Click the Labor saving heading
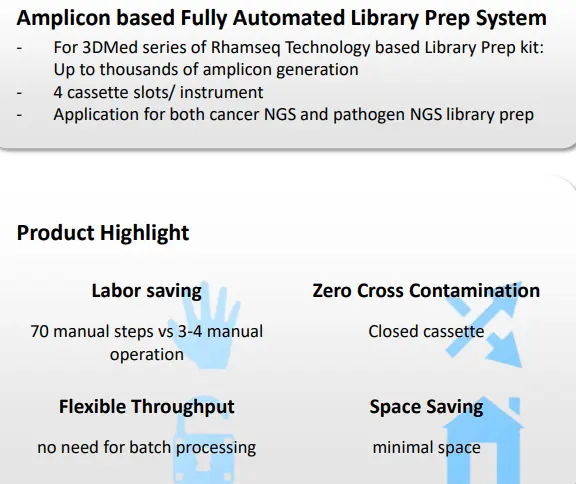The image size is (576, 484). pyautogui.click(x=147, y=291)
